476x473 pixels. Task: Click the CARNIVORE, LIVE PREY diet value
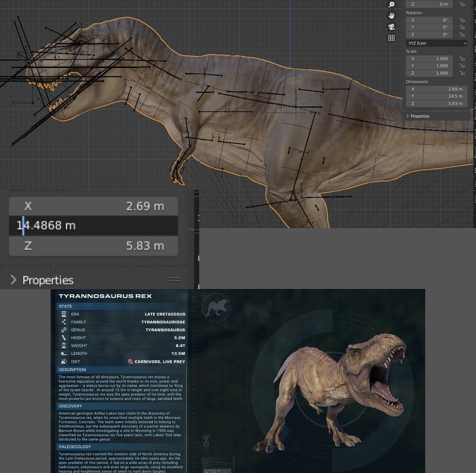[159, 362]
